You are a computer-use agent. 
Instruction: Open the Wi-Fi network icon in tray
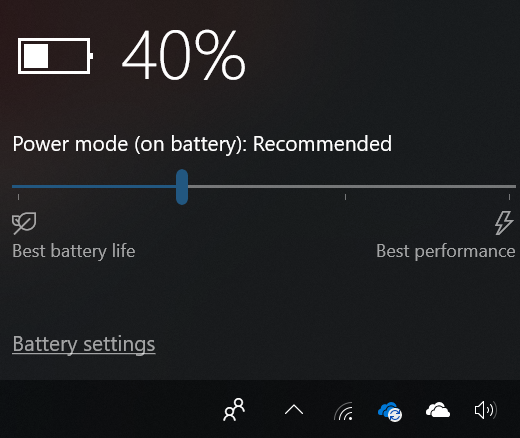(343, 411)
